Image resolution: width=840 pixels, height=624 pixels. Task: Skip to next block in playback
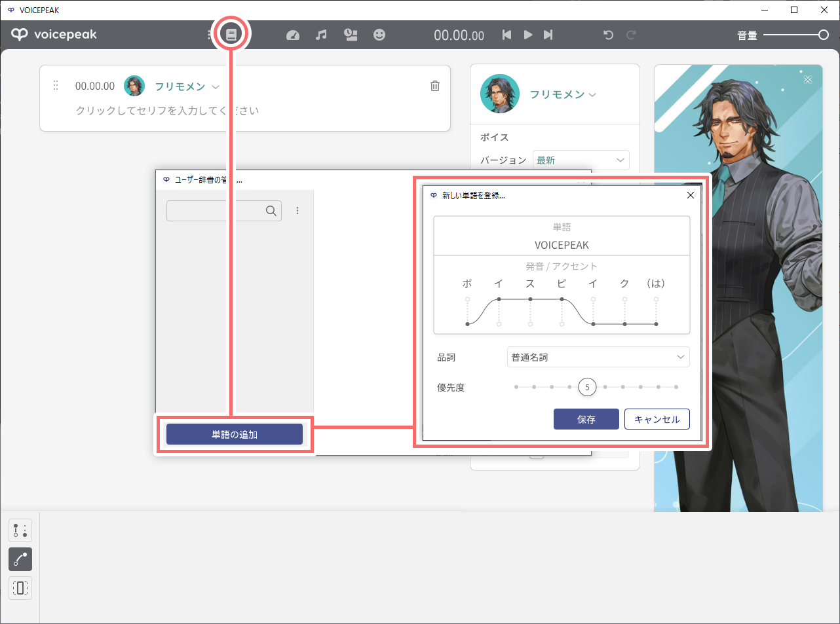pos(548,35)
